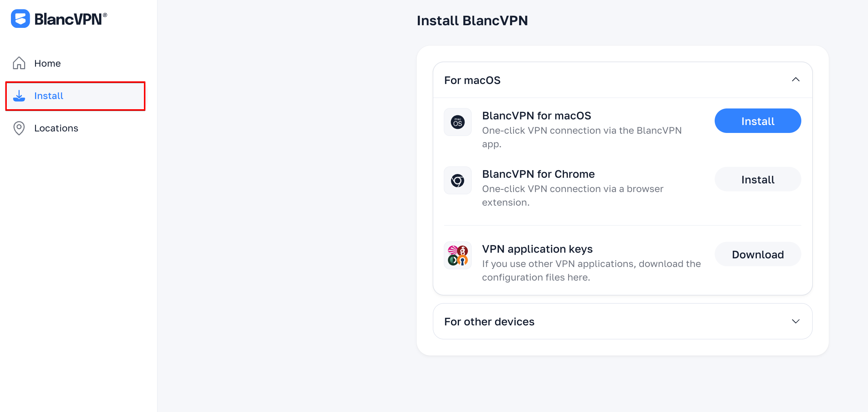This screenshot has height=412, width=868.
Task: Click the VPN application keys icon
Action: tap(458, 255)
